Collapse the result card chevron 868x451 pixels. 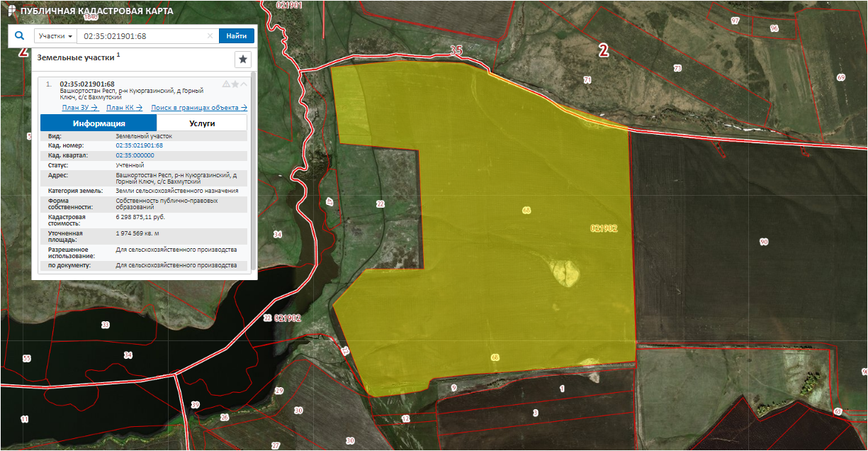pos(244,84)
